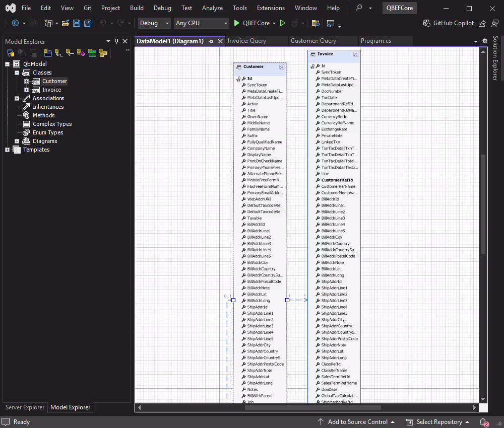Image resolution: width=504 pixels, height=428 pixels.
Task: Open notifications bell in status bar
Action: coord(483,422)
